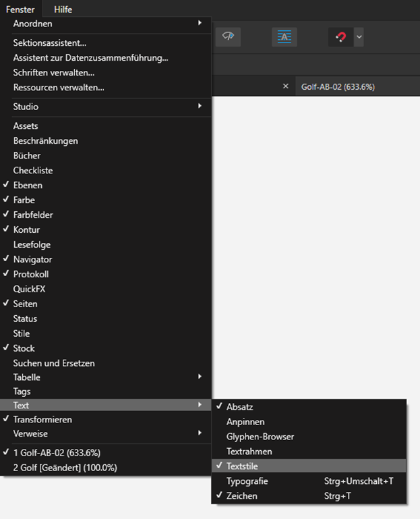The image size is (420, 519).
Task: Click the preview mode eye icon
Action: tap(228, 36)
